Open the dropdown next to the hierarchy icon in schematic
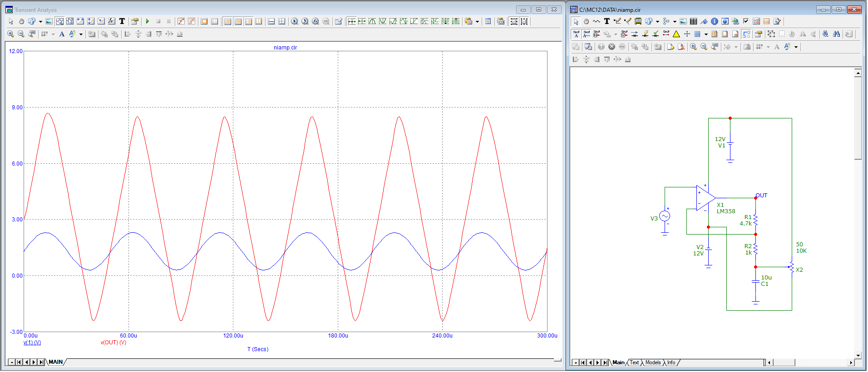Image resolution: width=868 pixels, height=372 pixels. click(x=675, y=21)
